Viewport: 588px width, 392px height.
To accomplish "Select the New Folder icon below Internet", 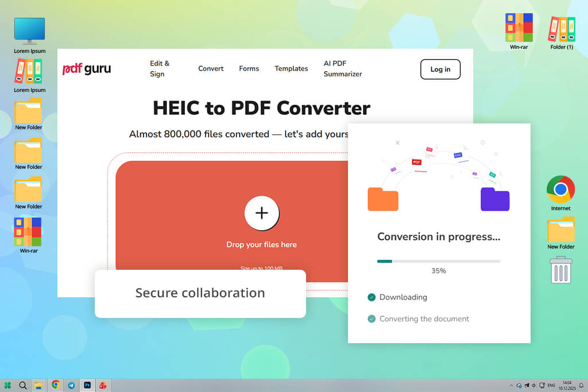I will click(560, 232).
